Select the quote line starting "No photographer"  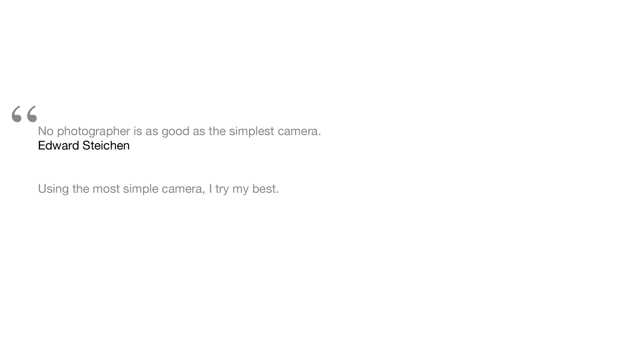point(179,131)
